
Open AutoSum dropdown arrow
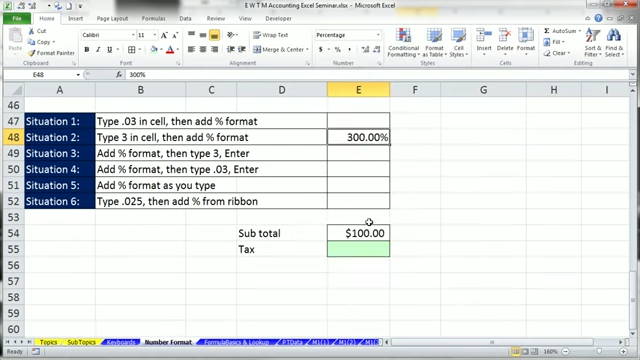[580, 31]
